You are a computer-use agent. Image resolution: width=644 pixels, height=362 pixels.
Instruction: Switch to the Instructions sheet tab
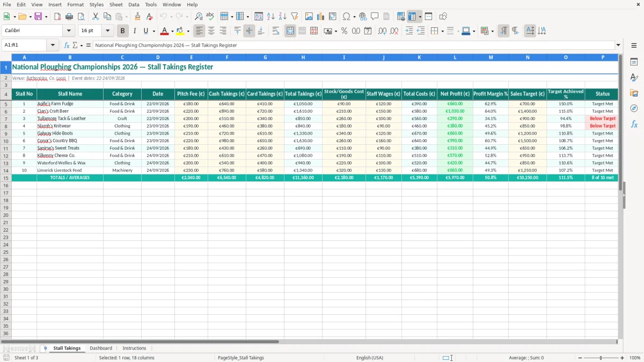pos(134,348)
